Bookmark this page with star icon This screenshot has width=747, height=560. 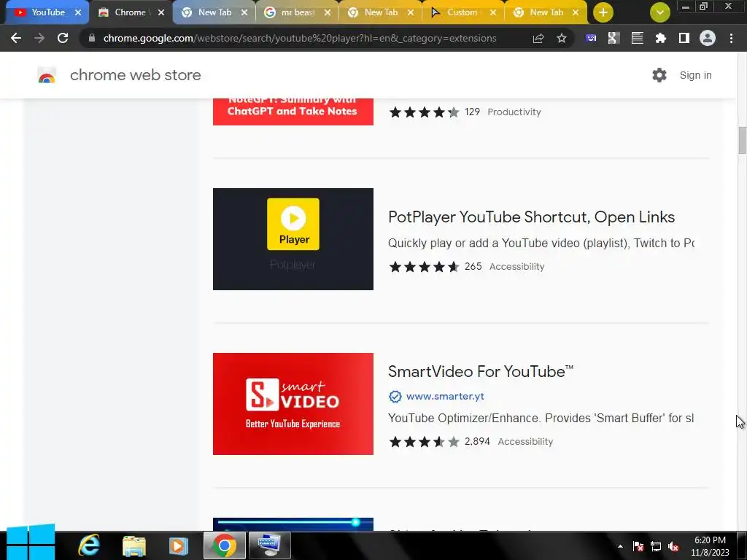pyautogui.click(x=562, y=38)
